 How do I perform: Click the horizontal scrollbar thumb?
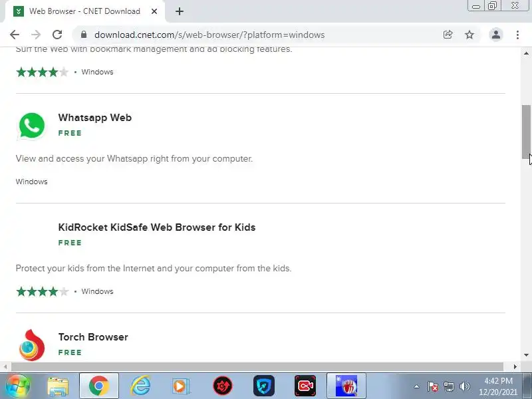(257, 367)
